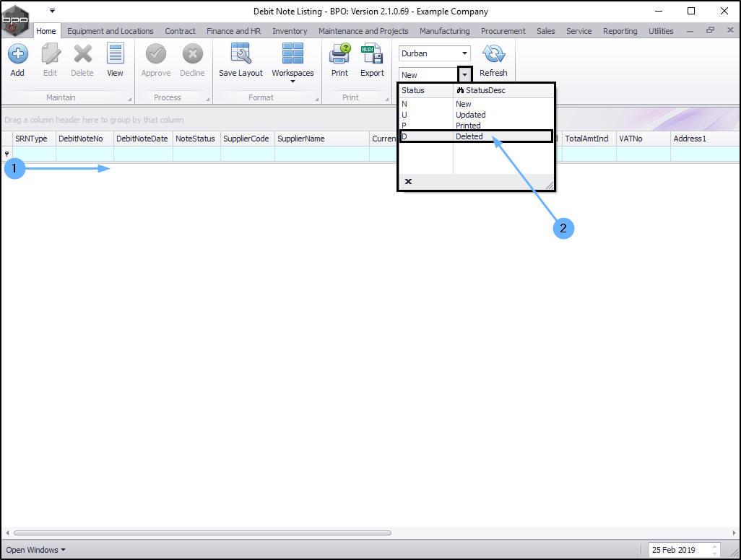Click the filter cell under DebitNoteNo
Screen dimensions: 741x560
pos(84,154)
